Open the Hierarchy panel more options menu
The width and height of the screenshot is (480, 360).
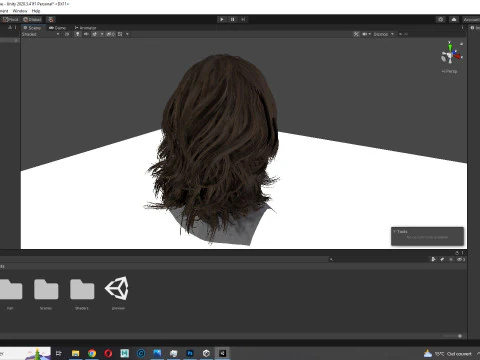click(x=15, y=28)
